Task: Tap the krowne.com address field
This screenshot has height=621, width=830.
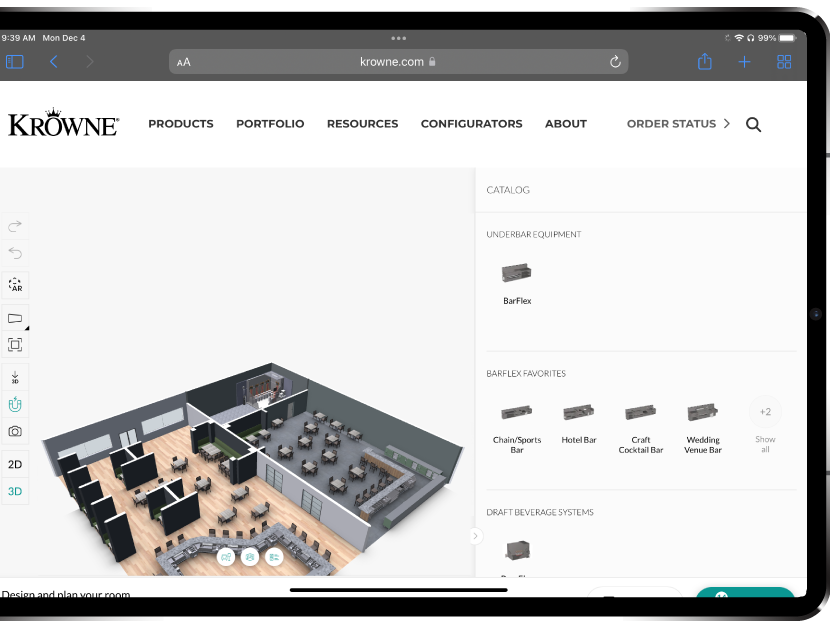Action: [x=398, y=62]
